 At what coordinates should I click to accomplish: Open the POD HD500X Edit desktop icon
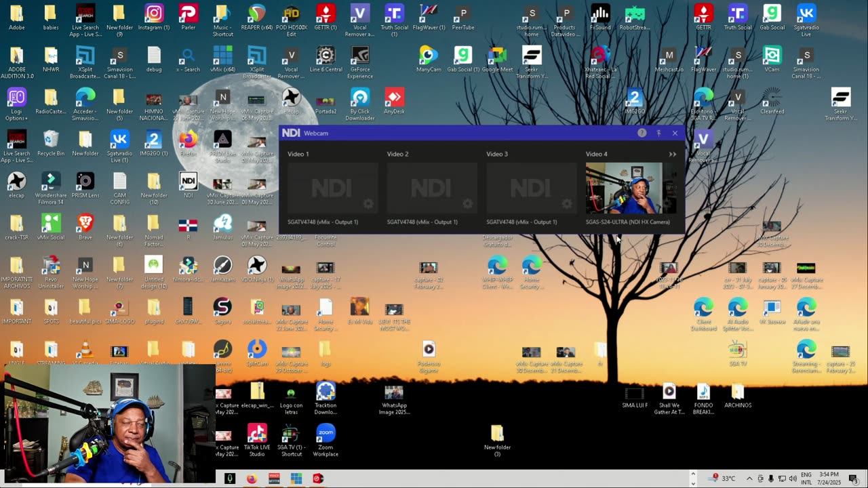tap(291, 21)
